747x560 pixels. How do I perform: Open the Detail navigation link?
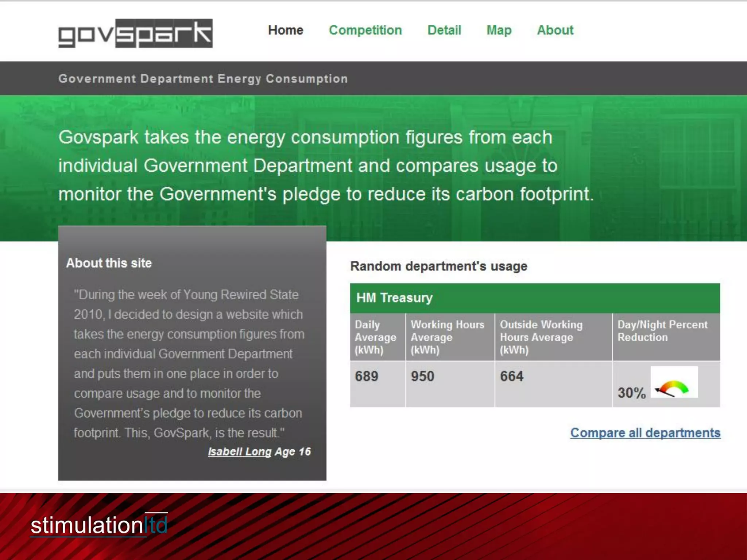click(444, 30)
